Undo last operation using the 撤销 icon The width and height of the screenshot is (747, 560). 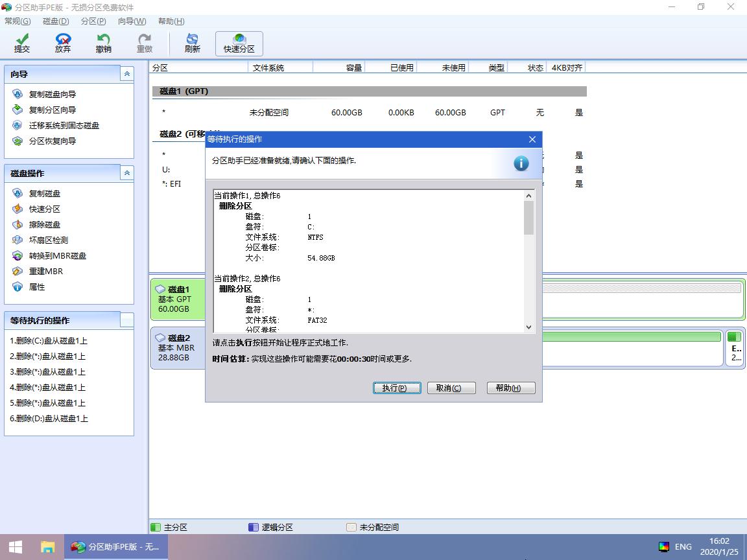coord(103,43)
